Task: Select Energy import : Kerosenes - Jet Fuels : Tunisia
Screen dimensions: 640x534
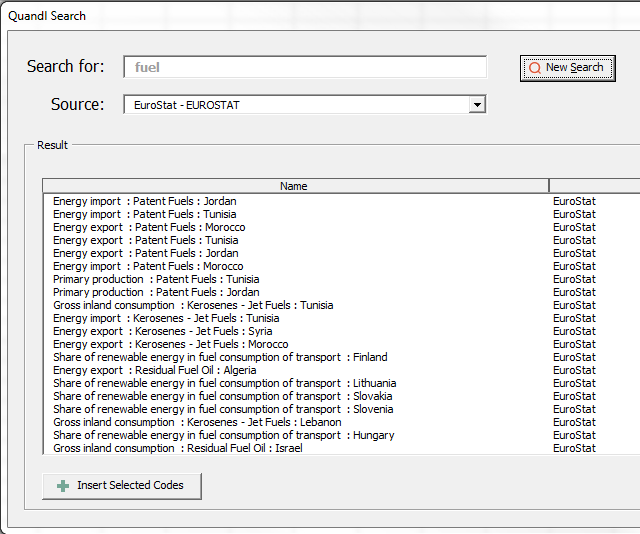Action: pos(166,318)
